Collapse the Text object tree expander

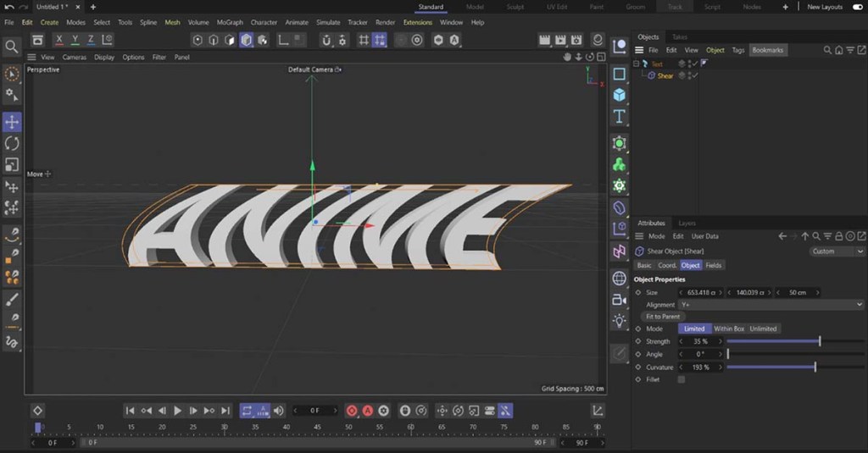tap(637, 64)
